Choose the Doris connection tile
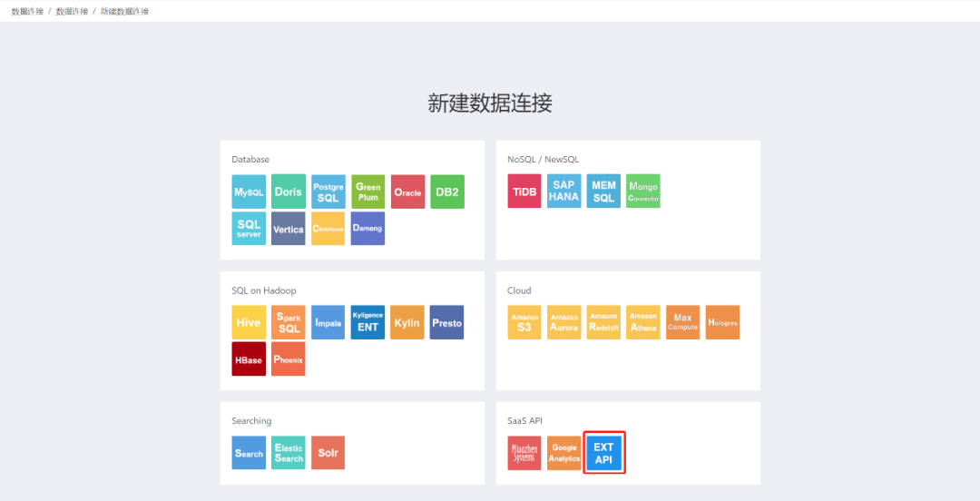Viewport: 980px width, 501px height. click(289, 192)
